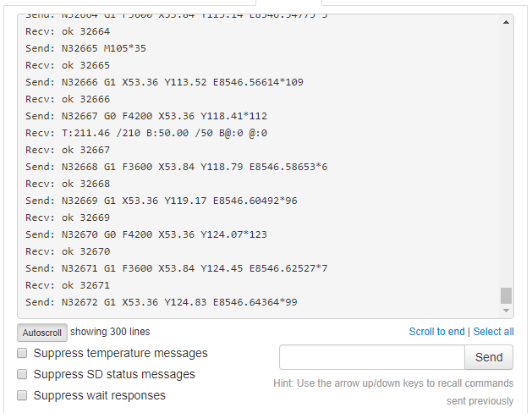Check the Suppress wait responses box
Viewport: 532px width, 413px height.
[x=23, y=395]
